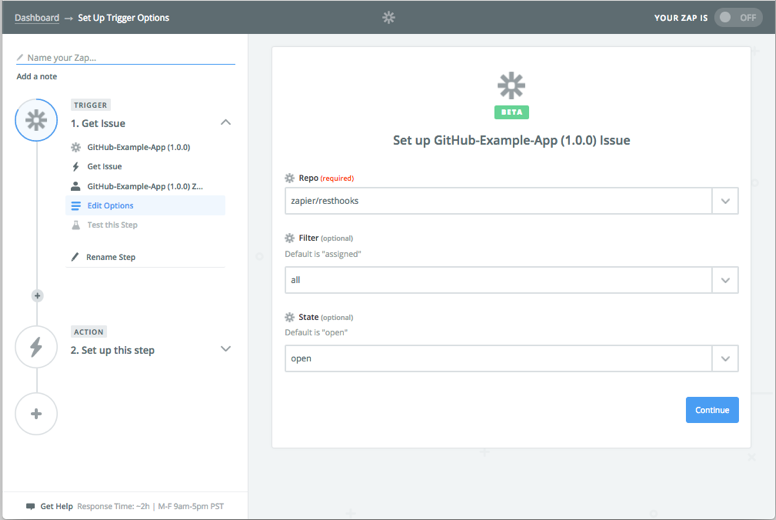Toggle the Your Zap Is OFF switch
This screenshot has height=520, width=776.
(x=738, y=18)
